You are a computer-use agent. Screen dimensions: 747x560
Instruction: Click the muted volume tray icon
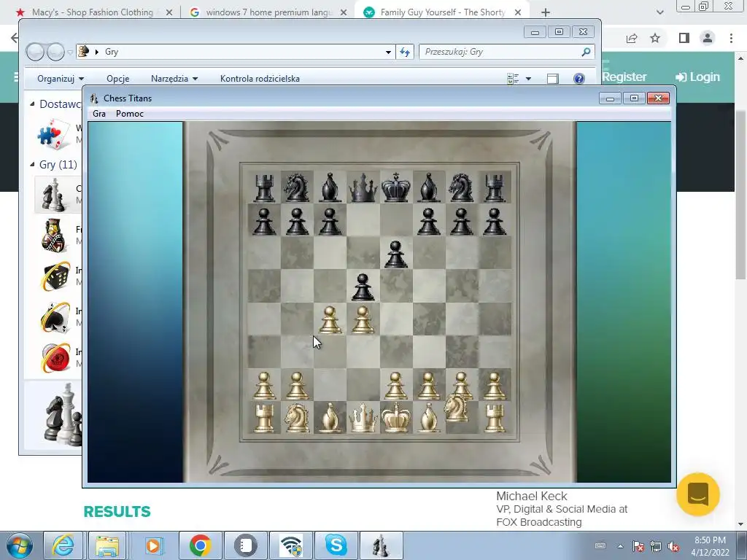point(673,546)
